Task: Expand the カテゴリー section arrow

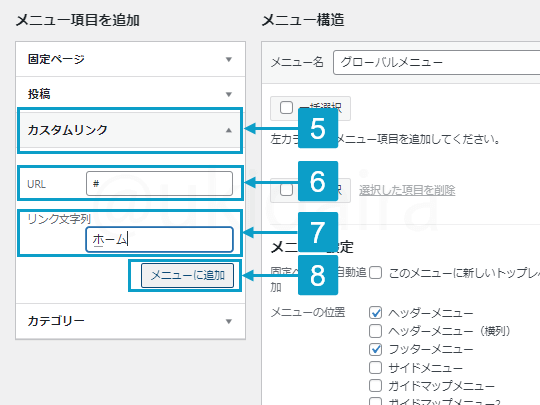Action: pyautogui.click(x=229, y=321)
